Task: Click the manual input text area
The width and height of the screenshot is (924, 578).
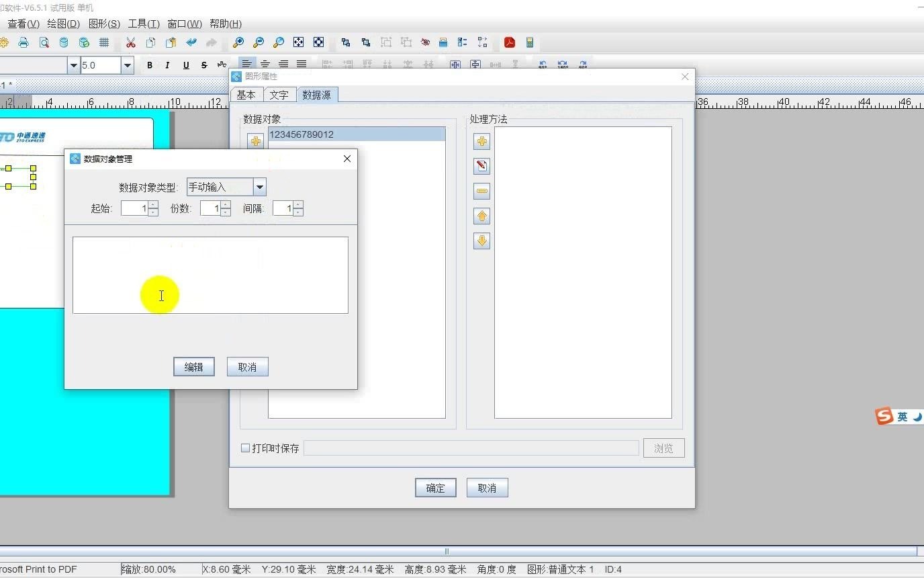Action: pyautogui.click(x=210, y=275)
